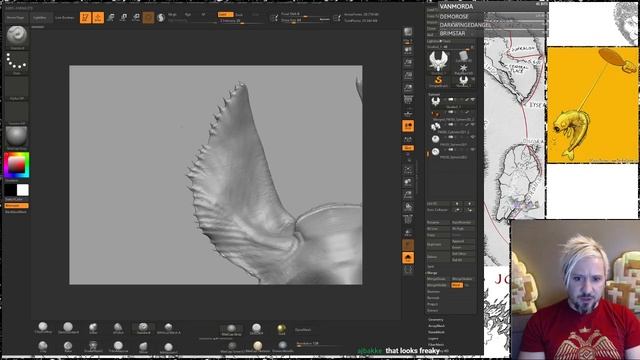Toggle the Rgb channel button

click(x=188, y=15)
